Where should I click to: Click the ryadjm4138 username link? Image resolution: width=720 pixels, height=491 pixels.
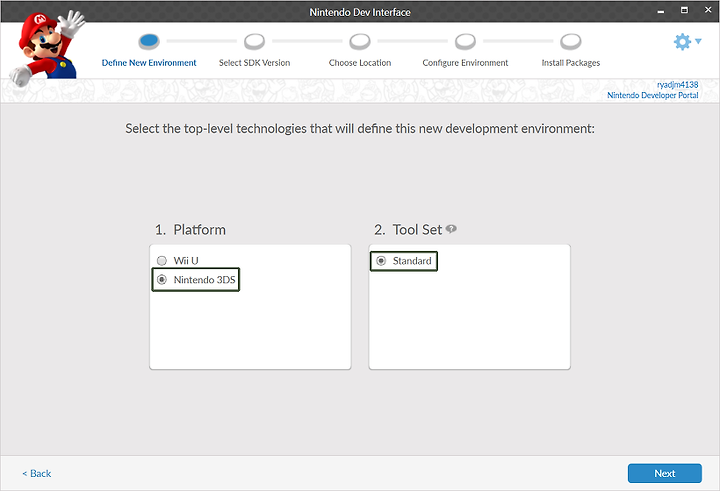point(677,85)
